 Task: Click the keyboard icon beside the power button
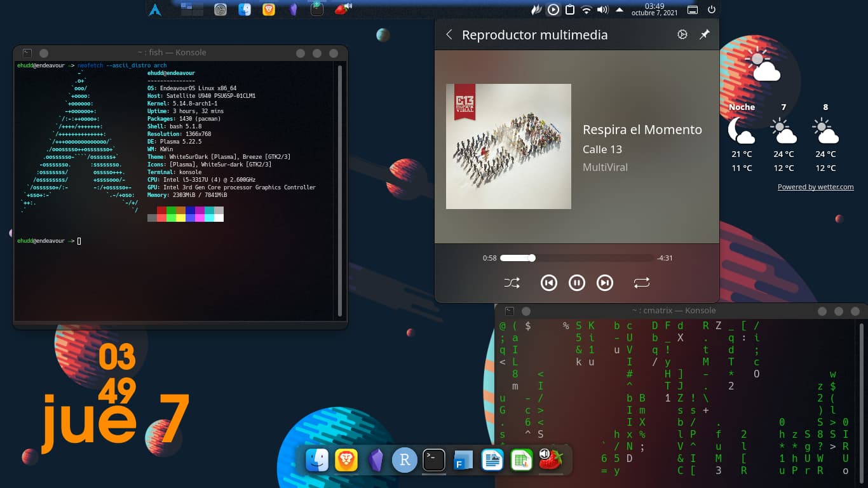693,10
